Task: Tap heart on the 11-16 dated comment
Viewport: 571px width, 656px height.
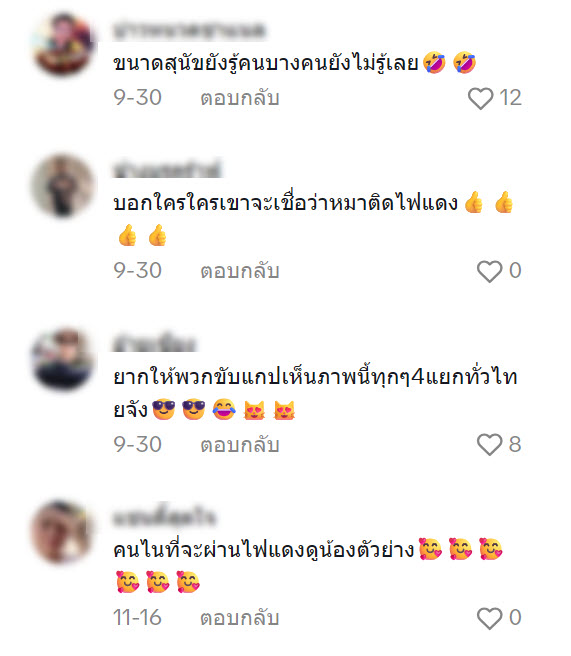Action: [489, 618]
